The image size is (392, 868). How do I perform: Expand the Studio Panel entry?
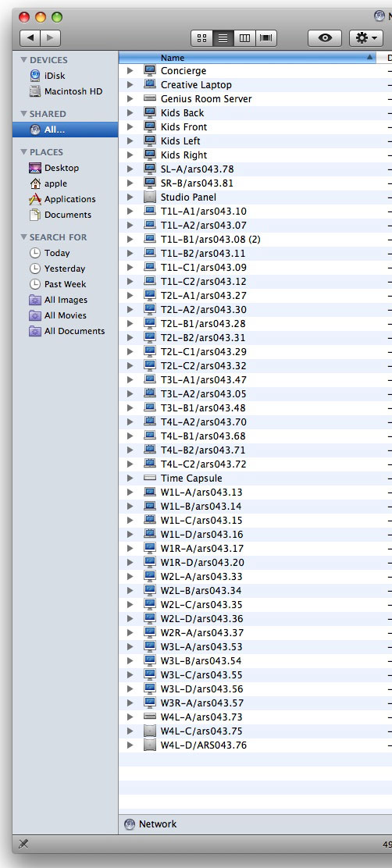pyautogui.click(x=130, y=197)
